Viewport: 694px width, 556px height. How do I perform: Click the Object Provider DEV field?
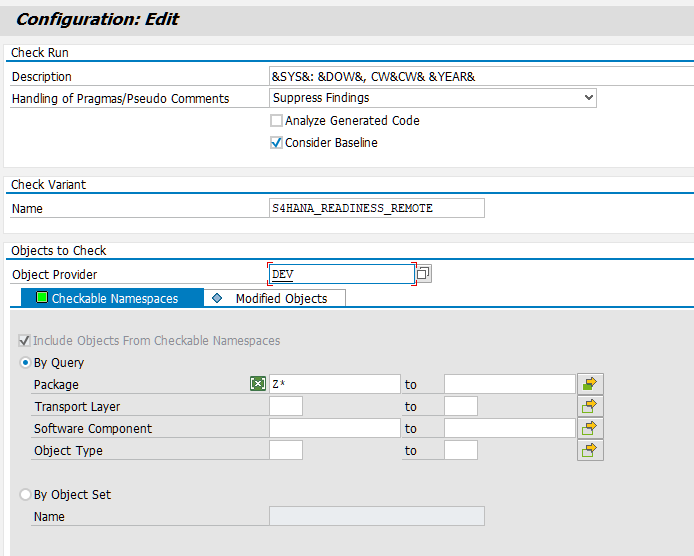[x=342, y=274]
